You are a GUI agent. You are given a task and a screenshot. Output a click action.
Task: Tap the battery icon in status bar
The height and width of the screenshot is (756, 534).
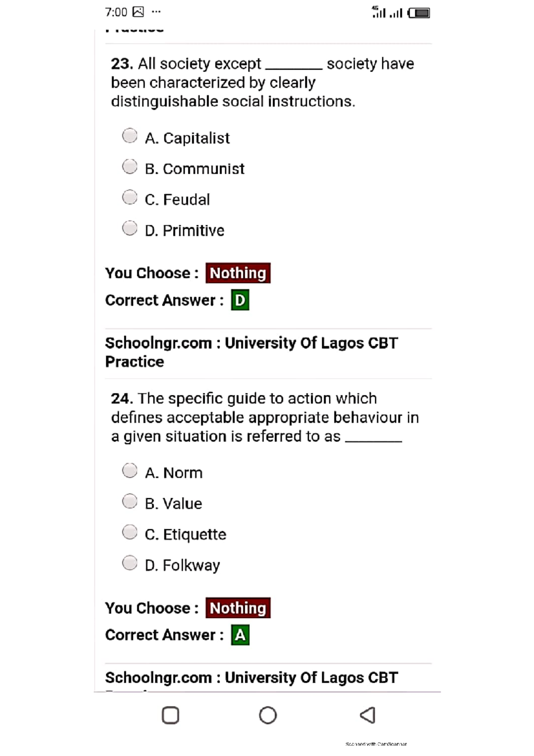(x=419, y=13)
